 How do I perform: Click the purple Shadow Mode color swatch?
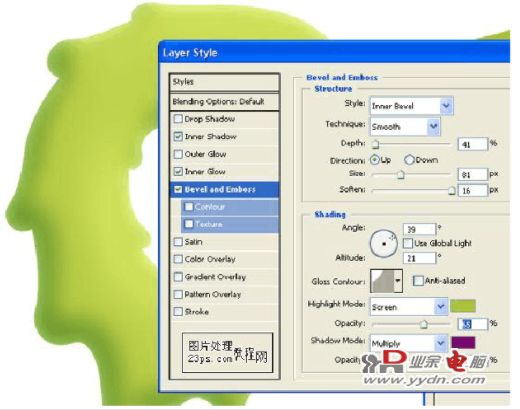point(463,343)
